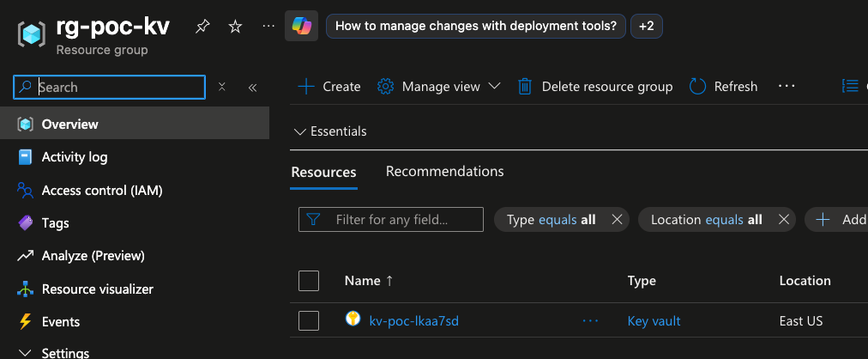This screenshot has width=868, height=359.
Task: Click the purple Tags icon
Action: (x=26, y=222)
